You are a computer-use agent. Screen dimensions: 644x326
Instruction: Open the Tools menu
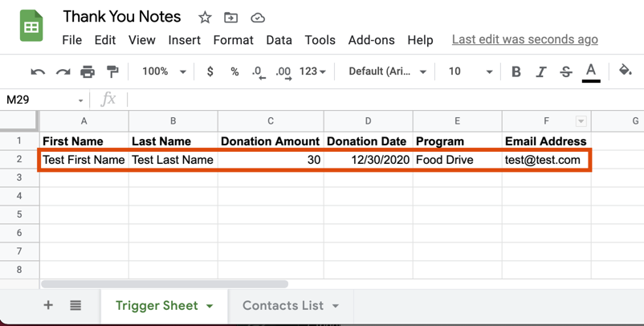coord(320,40)
